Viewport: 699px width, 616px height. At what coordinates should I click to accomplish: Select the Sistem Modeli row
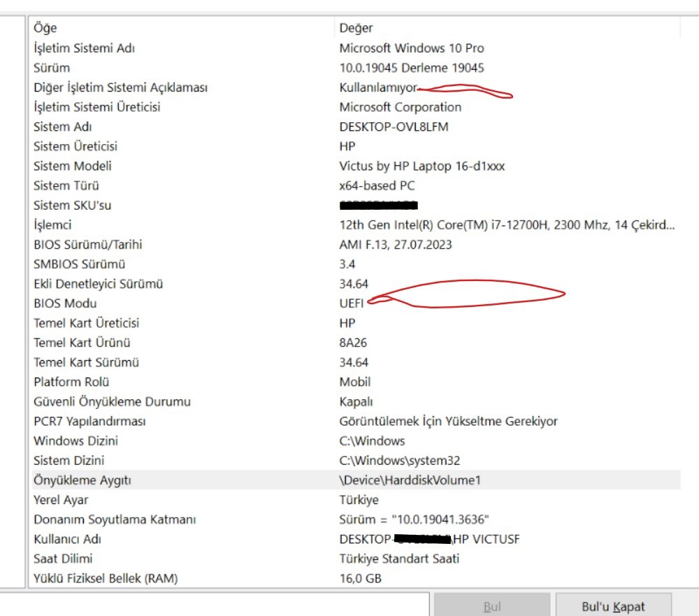click(x=73, y=166)
